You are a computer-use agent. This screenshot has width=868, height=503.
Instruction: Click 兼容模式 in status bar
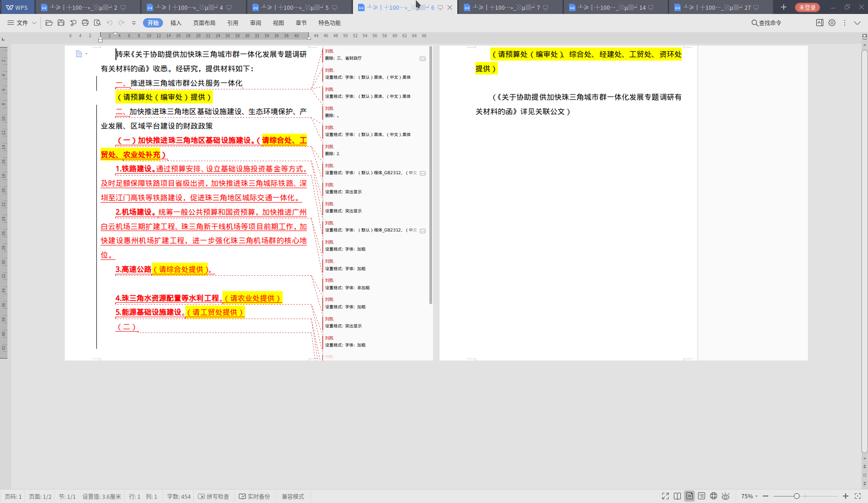[x=293, y=496]
